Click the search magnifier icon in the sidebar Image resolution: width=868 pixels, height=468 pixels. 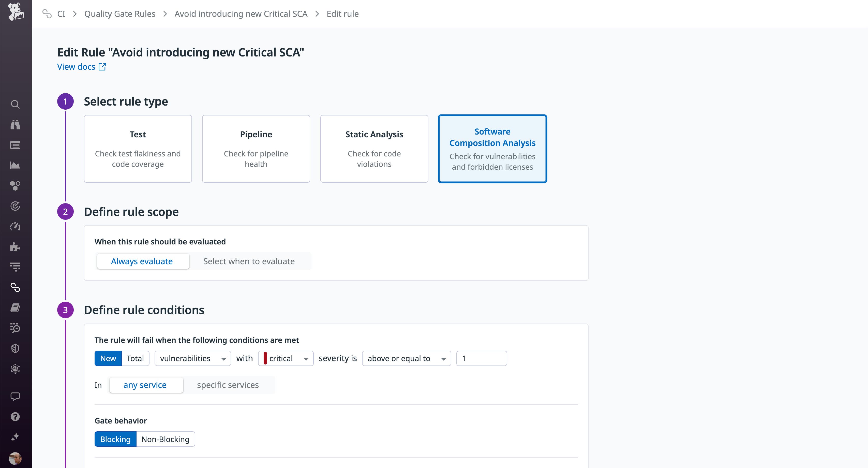(x=15, y=104)
